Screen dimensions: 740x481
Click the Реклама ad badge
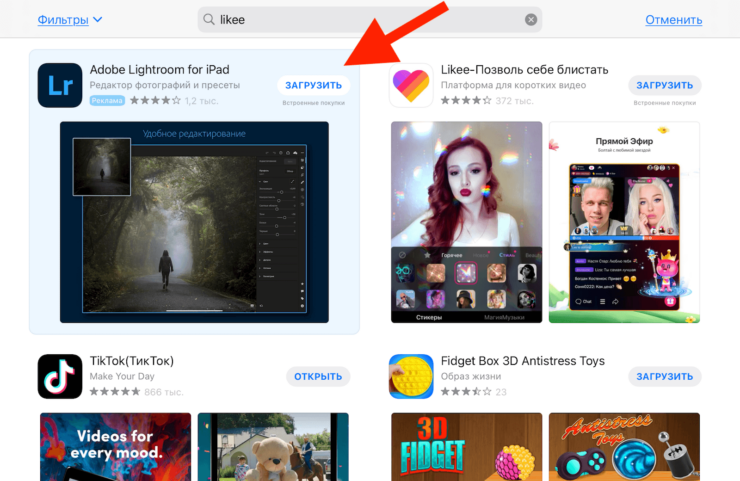click(107, 101)
